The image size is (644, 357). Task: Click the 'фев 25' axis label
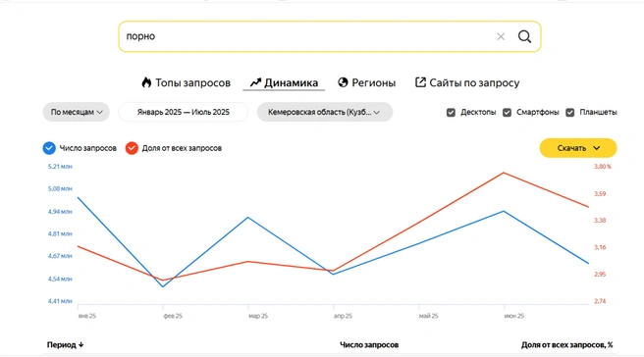point(173,316)
